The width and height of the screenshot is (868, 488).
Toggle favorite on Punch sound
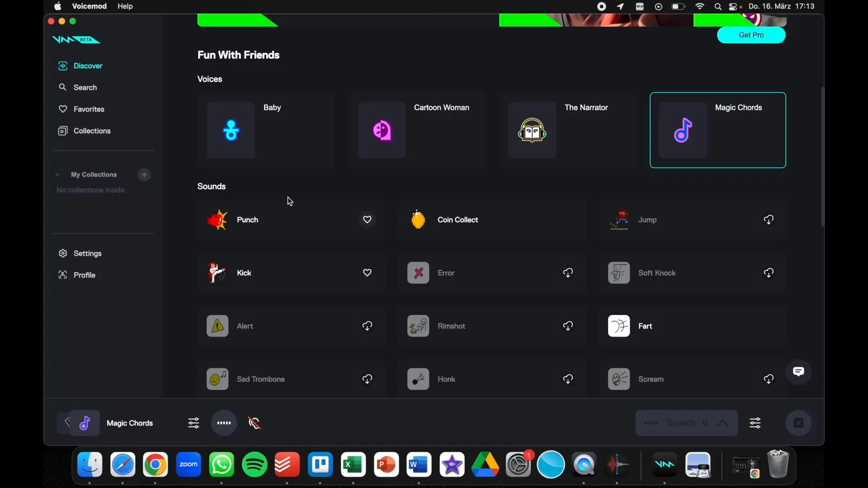click(367, 219)
